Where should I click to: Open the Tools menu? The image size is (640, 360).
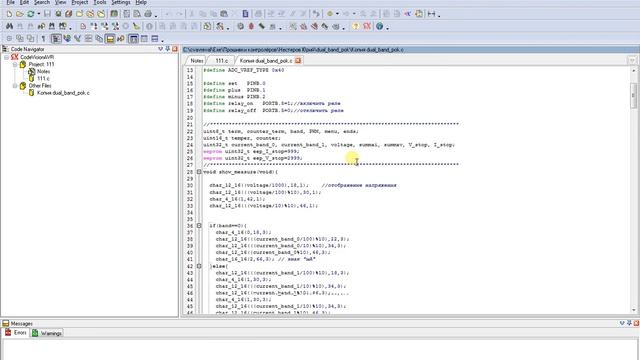coord(100,2)
